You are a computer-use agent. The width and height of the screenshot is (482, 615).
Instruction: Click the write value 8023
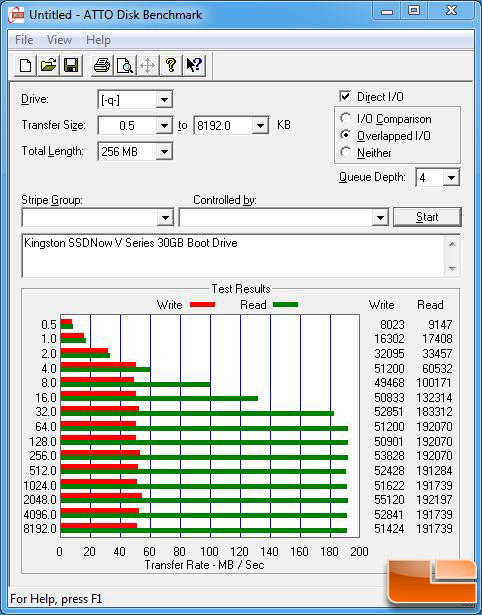[x=392, y=325]
